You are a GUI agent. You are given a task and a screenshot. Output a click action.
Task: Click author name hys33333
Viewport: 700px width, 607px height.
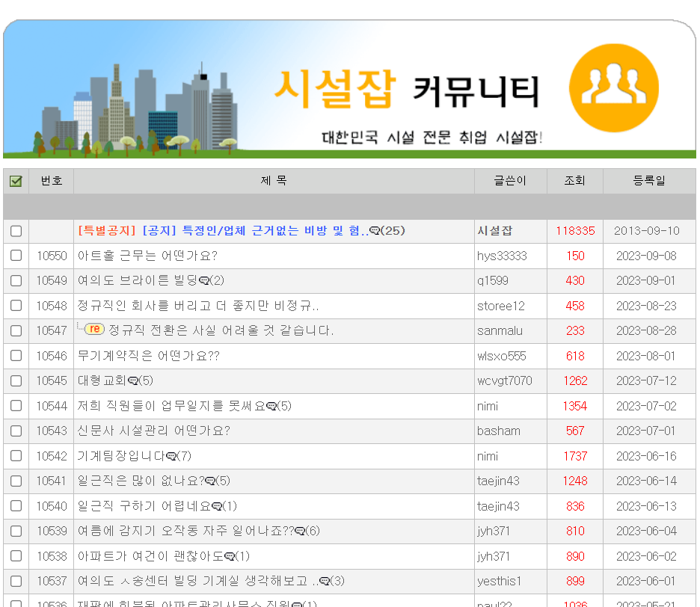pyautogui.click(x=502, y=256)
